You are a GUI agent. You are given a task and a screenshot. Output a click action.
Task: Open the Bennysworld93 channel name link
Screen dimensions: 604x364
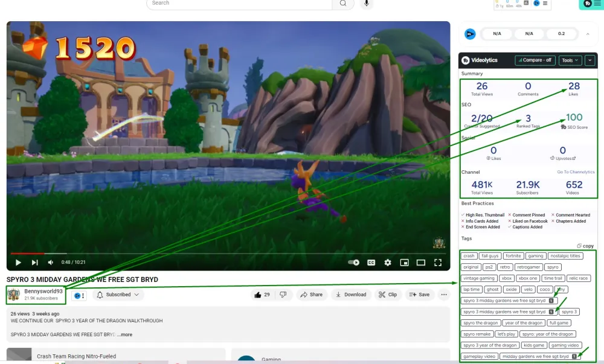43,292
